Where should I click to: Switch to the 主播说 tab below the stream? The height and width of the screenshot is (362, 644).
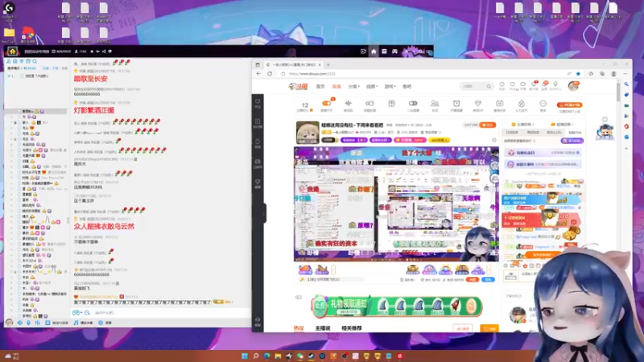pos(323,328)
